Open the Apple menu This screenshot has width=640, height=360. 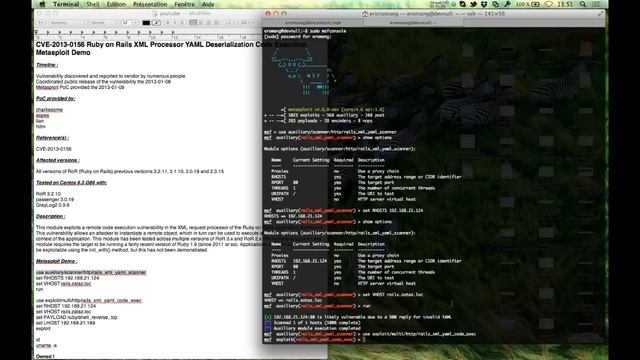pyautogui.click(x=42, y=4)
